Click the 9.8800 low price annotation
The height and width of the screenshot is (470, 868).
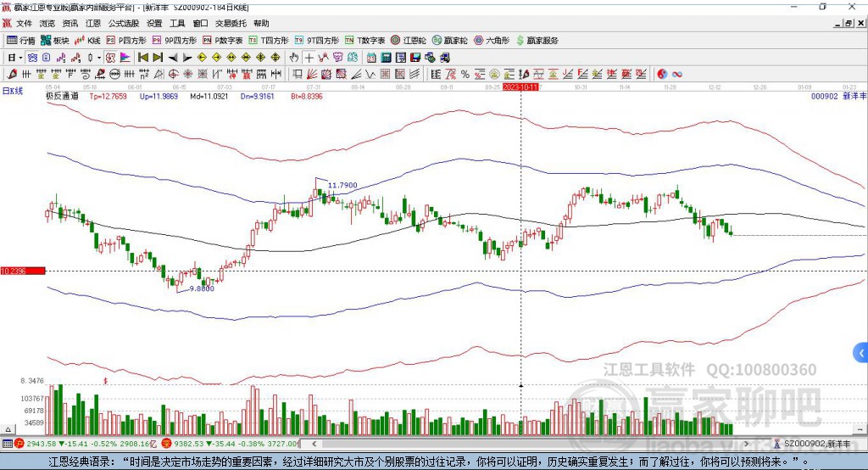click(x=202, y=288)
